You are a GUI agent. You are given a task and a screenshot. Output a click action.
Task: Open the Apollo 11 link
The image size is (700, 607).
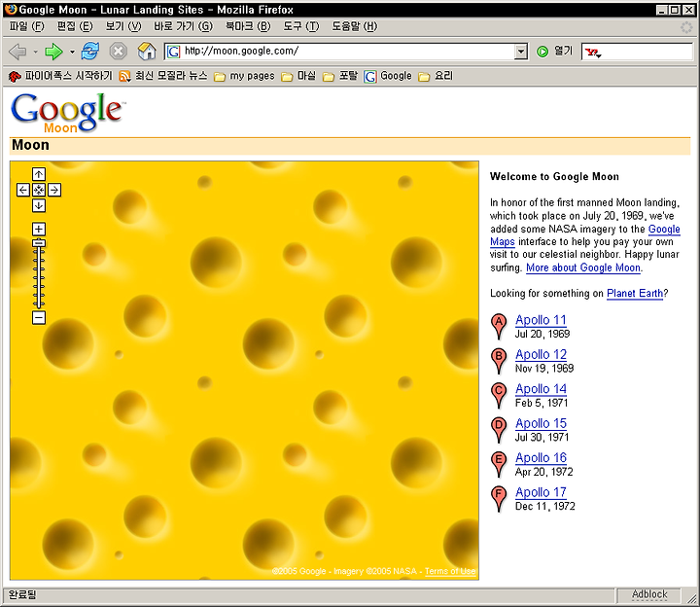[x=541, y=320]
